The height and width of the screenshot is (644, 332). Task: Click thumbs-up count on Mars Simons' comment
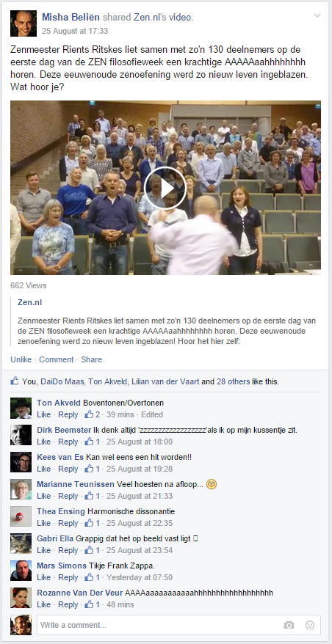[93, 577]
